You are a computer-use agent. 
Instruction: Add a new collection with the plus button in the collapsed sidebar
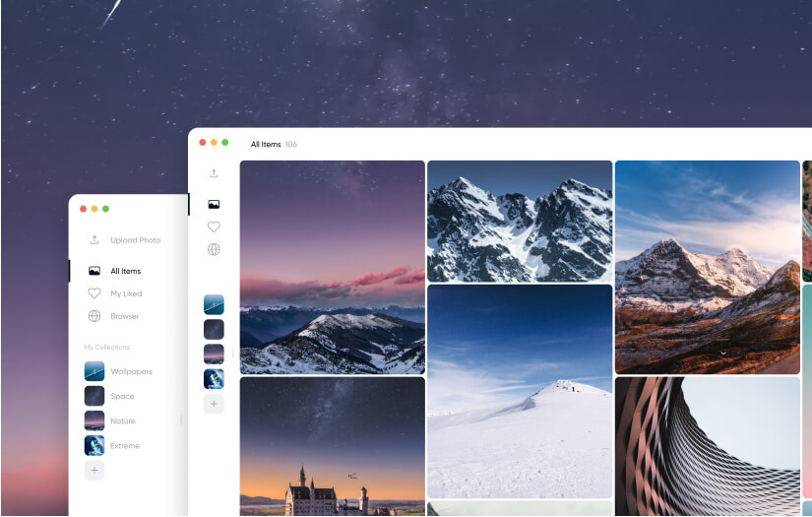pos(214,404)
